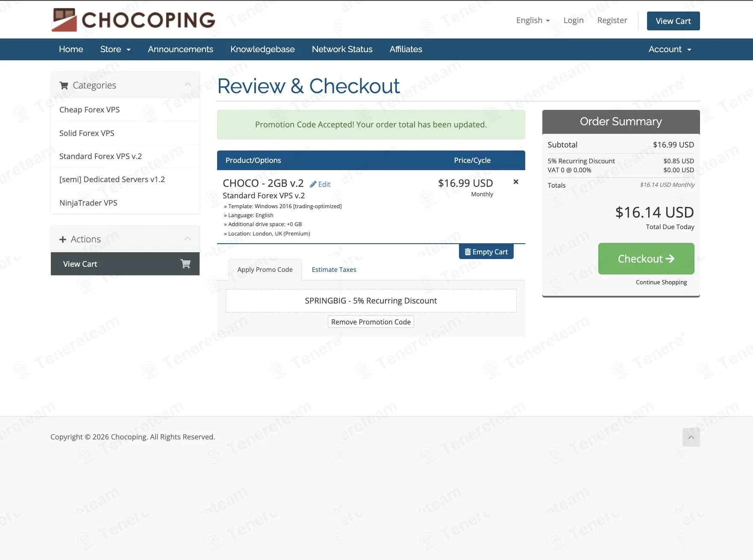The width and height of the screenshot is (753, 560).
Task: Click Continue Shopping link
Action: click(x=661, y=282)
